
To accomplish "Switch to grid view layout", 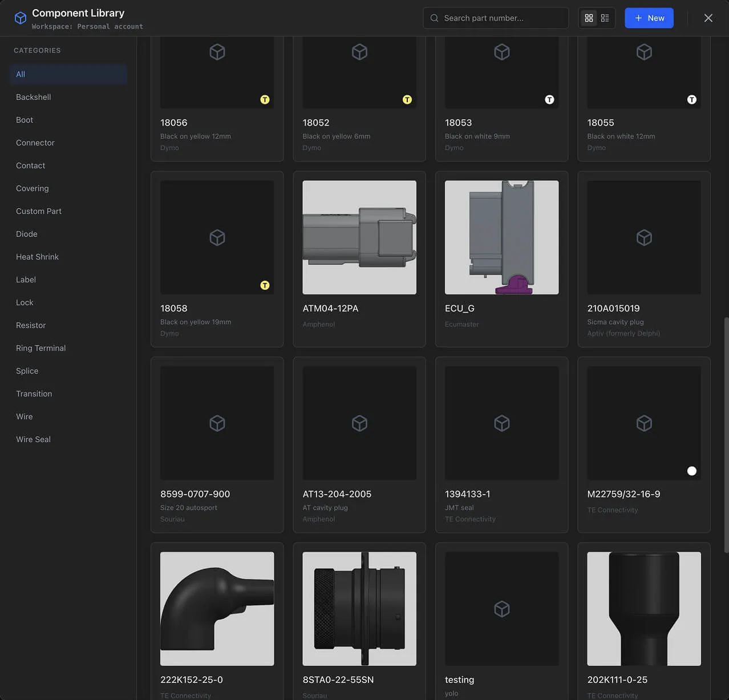I will (x=589, y=18).
